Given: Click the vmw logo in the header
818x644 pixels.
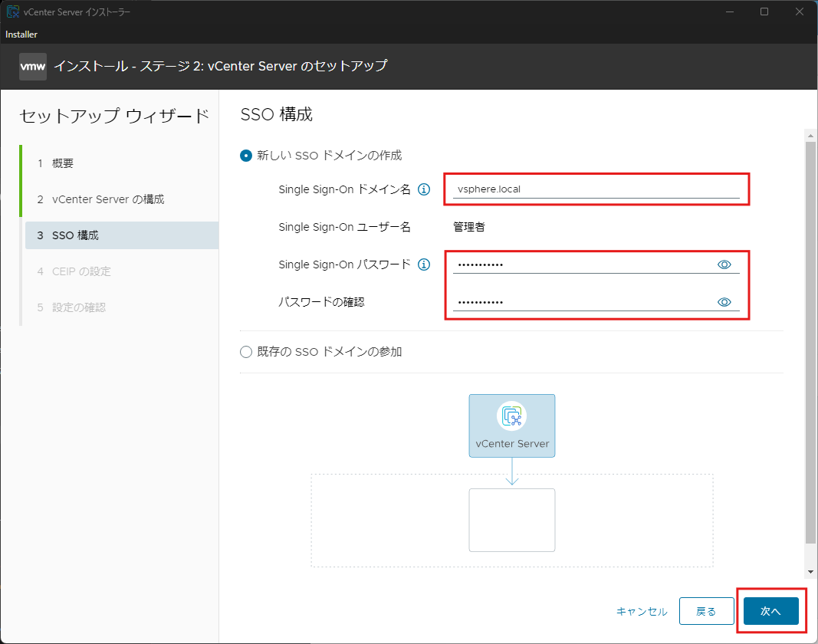Looking at the screenshot, I should 33,67.
